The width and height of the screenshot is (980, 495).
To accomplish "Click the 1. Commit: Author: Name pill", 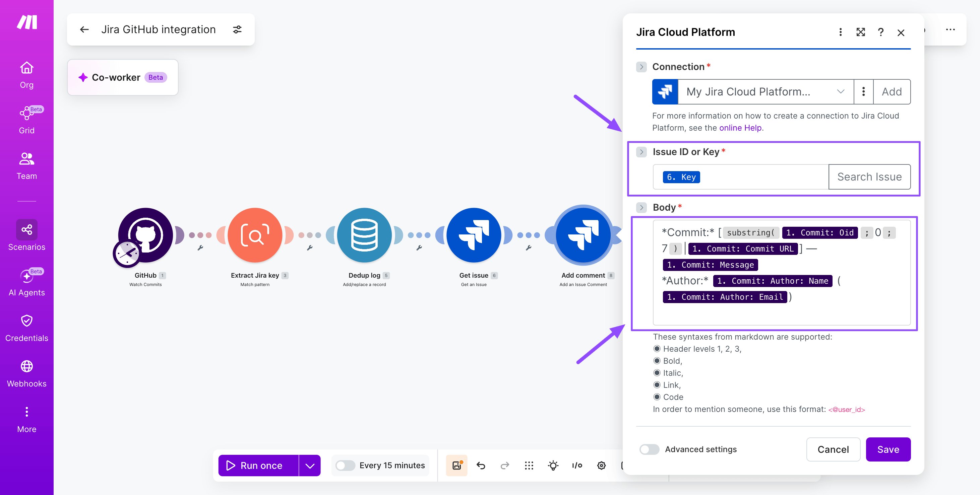I will click(x=772, y=281).
